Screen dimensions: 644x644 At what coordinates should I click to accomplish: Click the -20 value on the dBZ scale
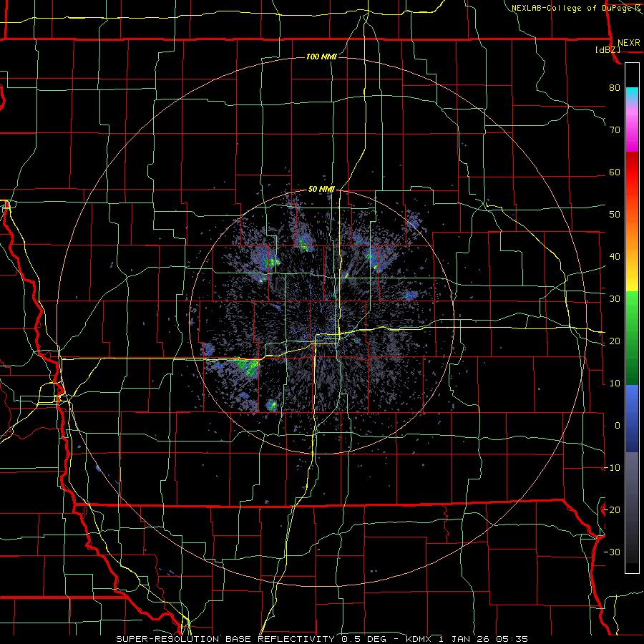(612, 509)
